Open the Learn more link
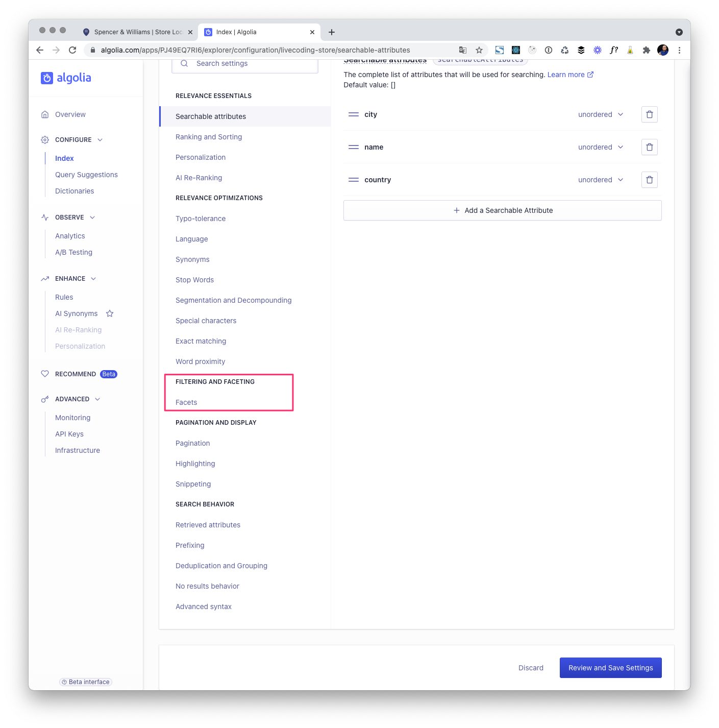Image resolution: width=719 pixels, height=728 pixels. (571, 75)
